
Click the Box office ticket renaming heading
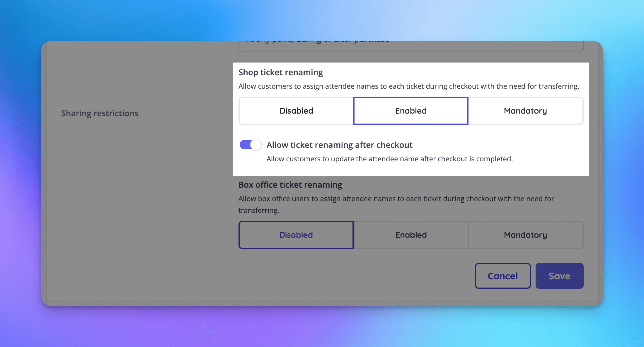coord(290,184)
